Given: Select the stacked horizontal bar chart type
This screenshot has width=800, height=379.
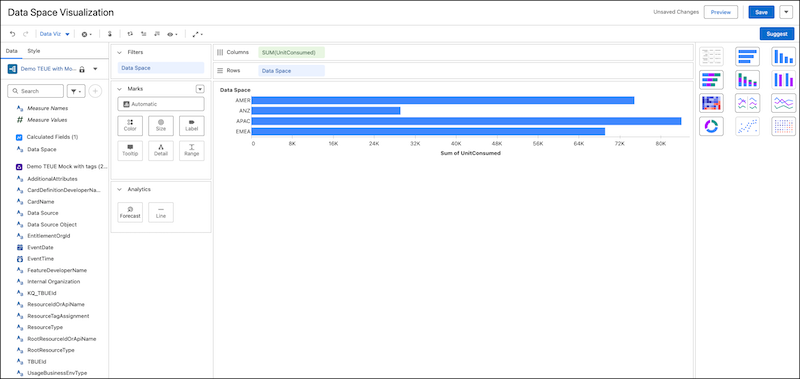Looking at the screenshot, I should [711, 80].
